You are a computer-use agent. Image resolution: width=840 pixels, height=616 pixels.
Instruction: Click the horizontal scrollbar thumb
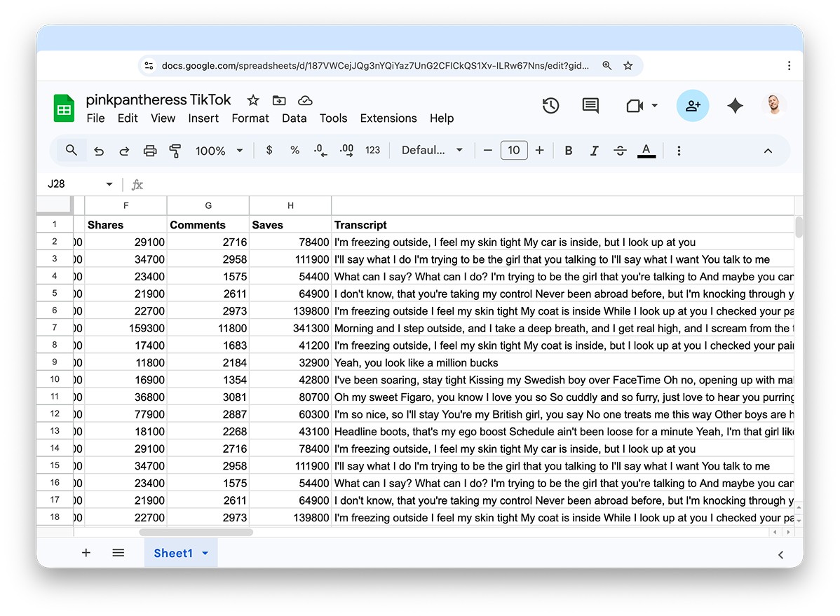[196, 533]
